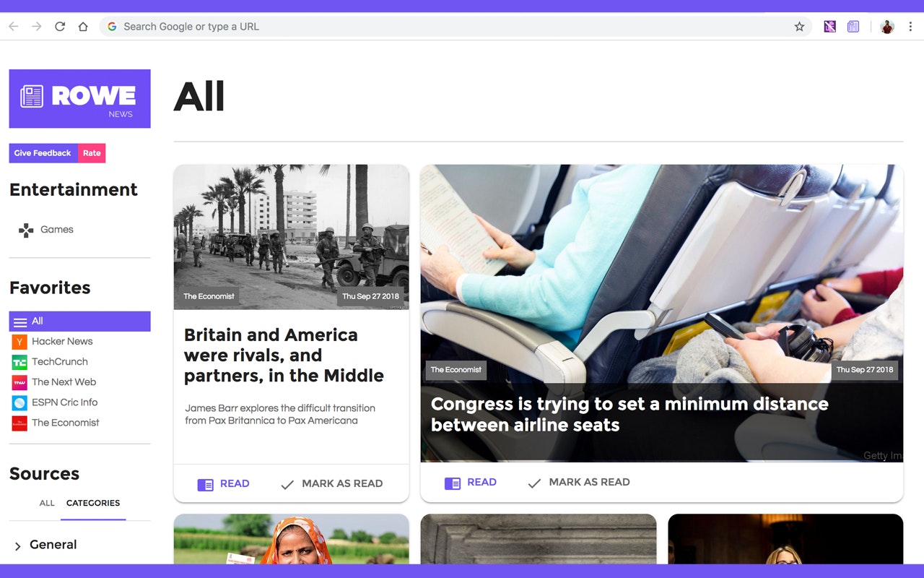
Task: Click the Give Feedback button
Action: click(x=43, y=153)
